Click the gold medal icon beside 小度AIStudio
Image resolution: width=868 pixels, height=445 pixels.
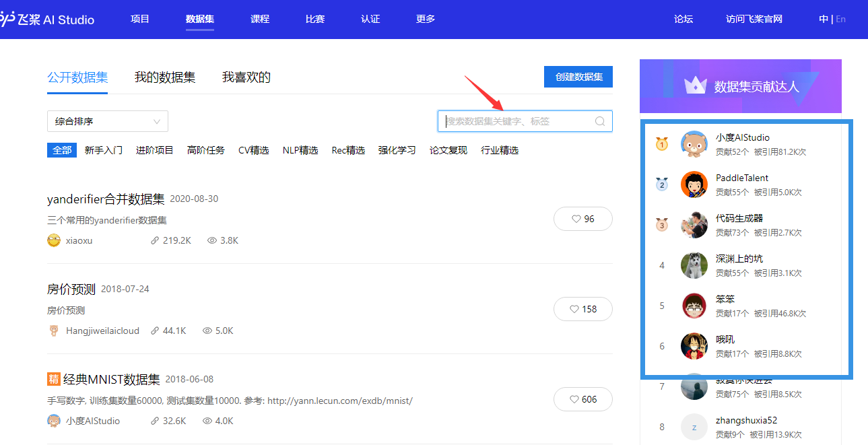click(661, 143)
